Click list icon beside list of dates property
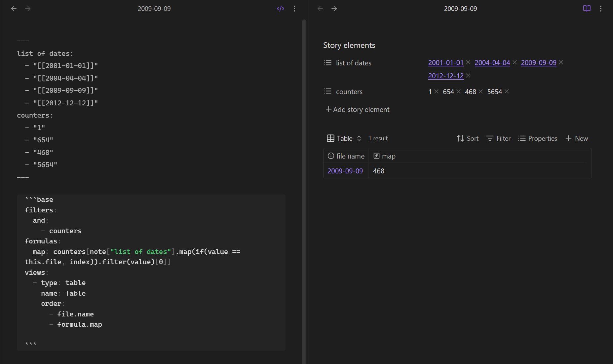The image size is (613, 364). tap(327, 63)
